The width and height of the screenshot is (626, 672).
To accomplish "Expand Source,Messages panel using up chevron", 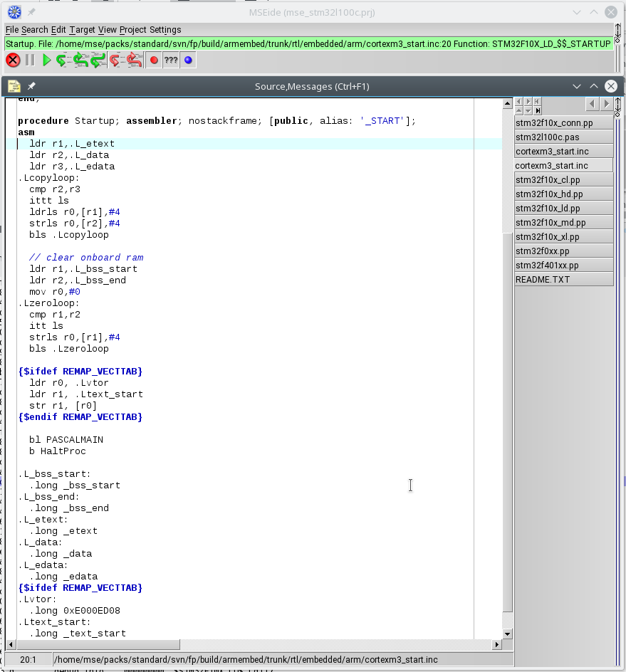I will tap(594, 86).
